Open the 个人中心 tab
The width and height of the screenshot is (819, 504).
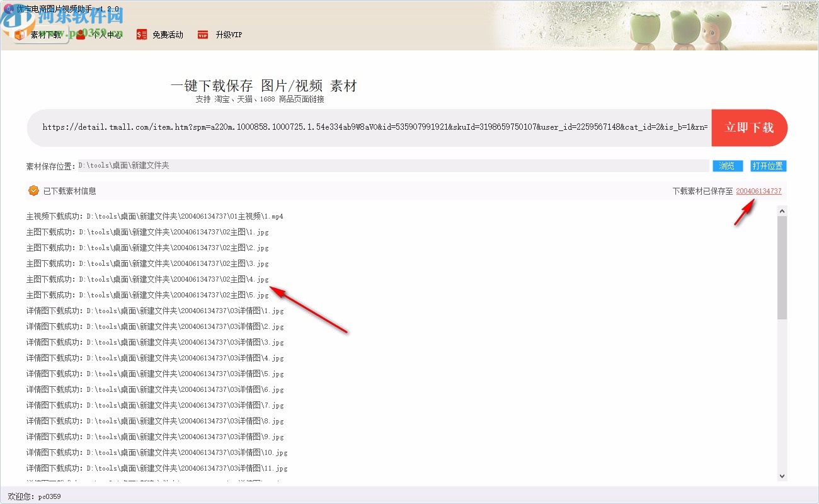click(x=99, y=35)
